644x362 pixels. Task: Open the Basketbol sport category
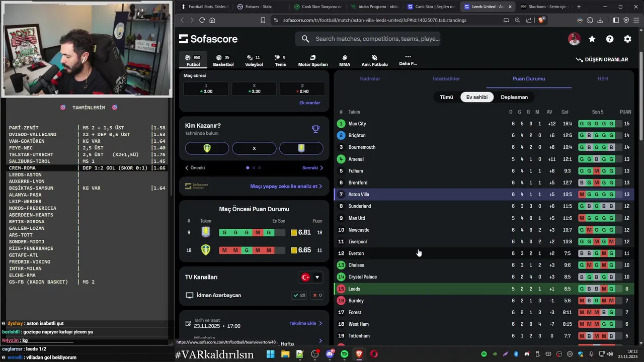coord(223,60)
